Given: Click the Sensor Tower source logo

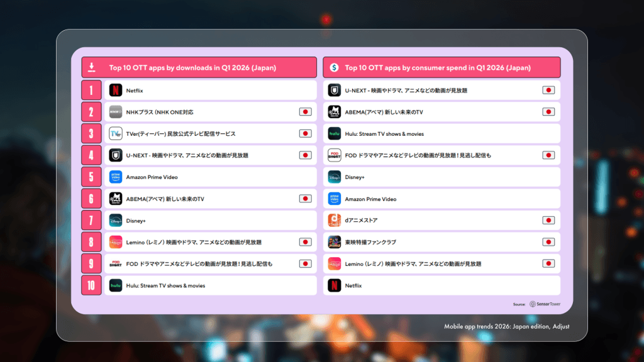Looking at the screenshot, I should pyautogui.click(x=545, y=304).
